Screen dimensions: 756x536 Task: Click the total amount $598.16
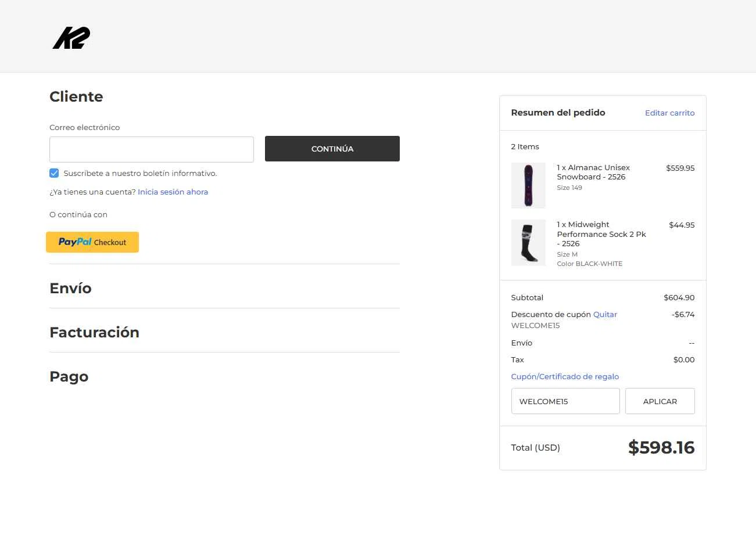[661, 447]
